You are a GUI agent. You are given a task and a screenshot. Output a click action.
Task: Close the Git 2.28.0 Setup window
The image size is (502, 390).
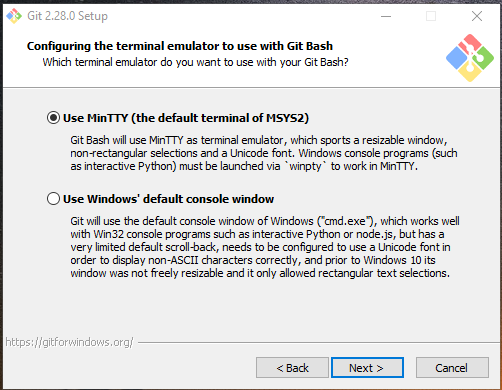click(x=477, y=16)
